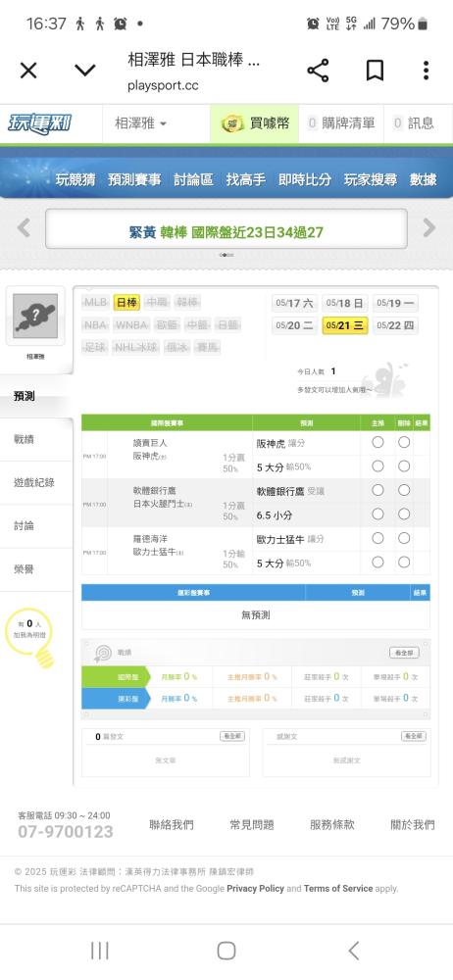The image size is (453, 980).
Task: Switch to the 遊戲紀錄 sidebar tab
Action: pos(36,482)
